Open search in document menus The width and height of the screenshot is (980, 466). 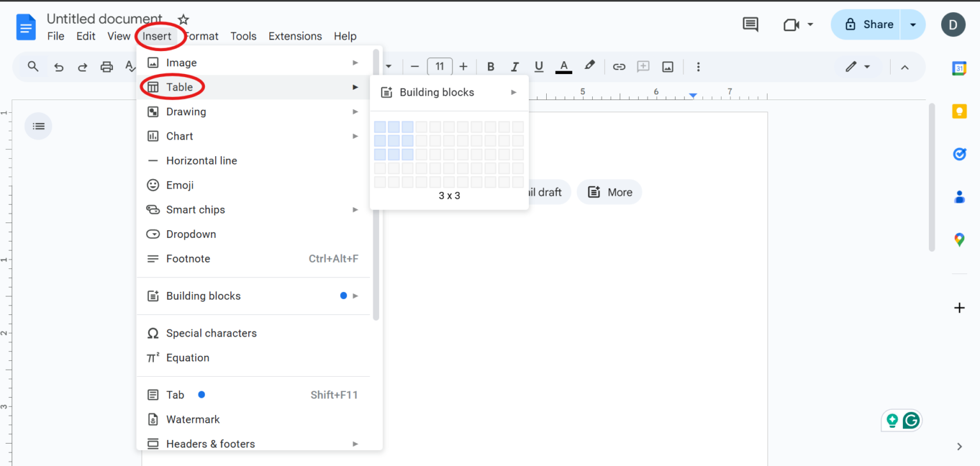[x=33, y=66]
